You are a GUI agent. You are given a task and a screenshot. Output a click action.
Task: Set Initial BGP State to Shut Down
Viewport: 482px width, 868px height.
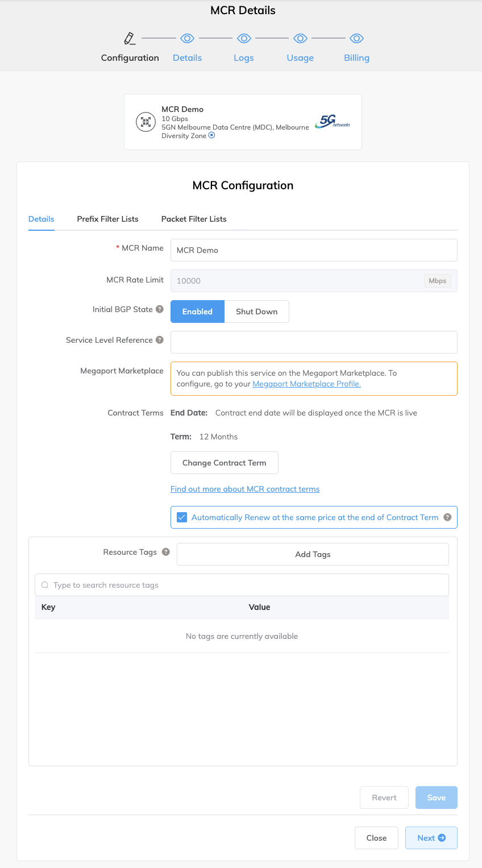[256, 312]
